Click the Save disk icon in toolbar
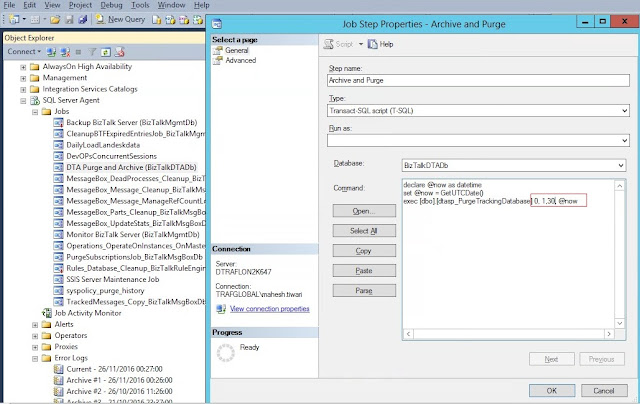Viewport: 640px width, 404px height. [x=70, y=19]
